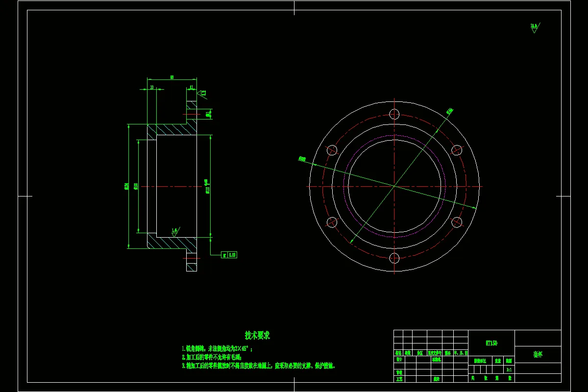Click the upper-right bolt hole of the flange

click(457, 150)
